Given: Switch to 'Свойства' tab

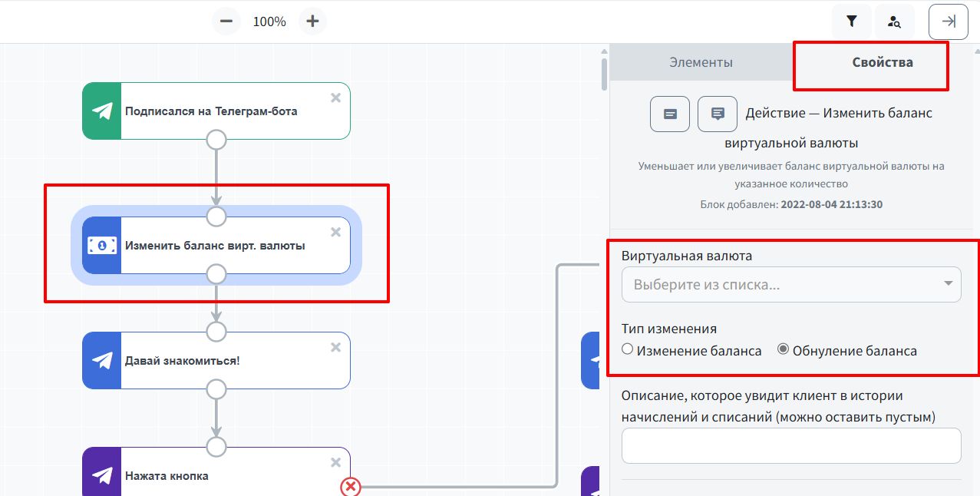Looking at the screenshot, I should (883, 62).
